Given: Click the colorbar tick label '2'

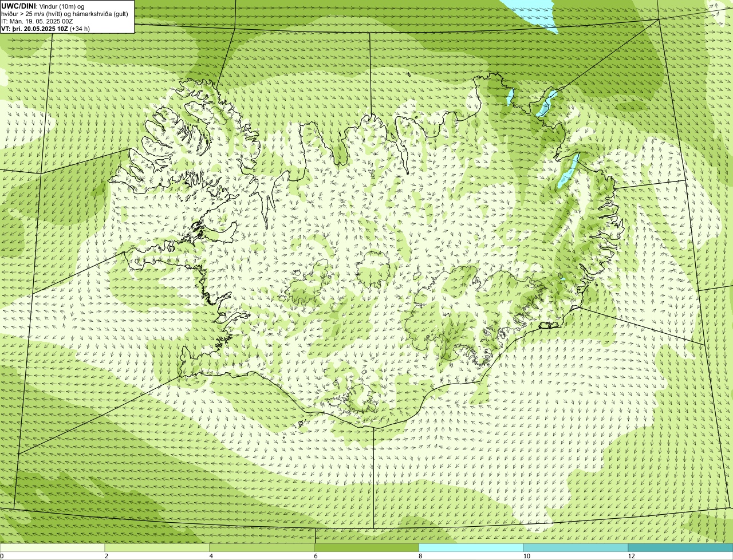Looking at the screenshot, I should 107,556.
